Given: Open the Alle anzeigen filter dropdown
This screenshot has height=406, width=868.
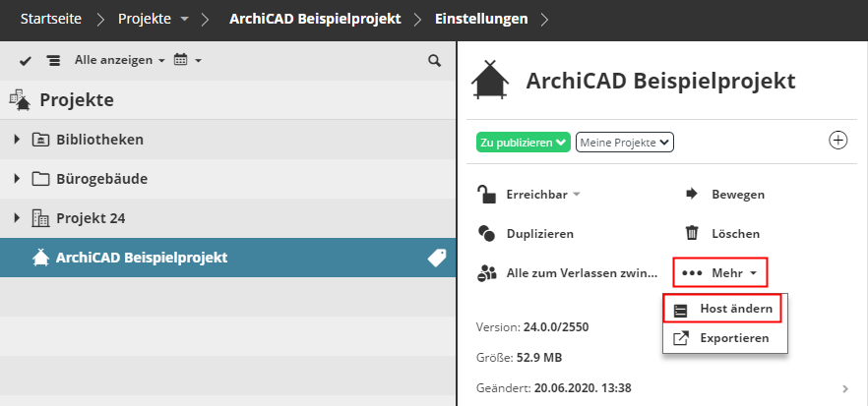Looking at the screenshot, I should 120,61.
